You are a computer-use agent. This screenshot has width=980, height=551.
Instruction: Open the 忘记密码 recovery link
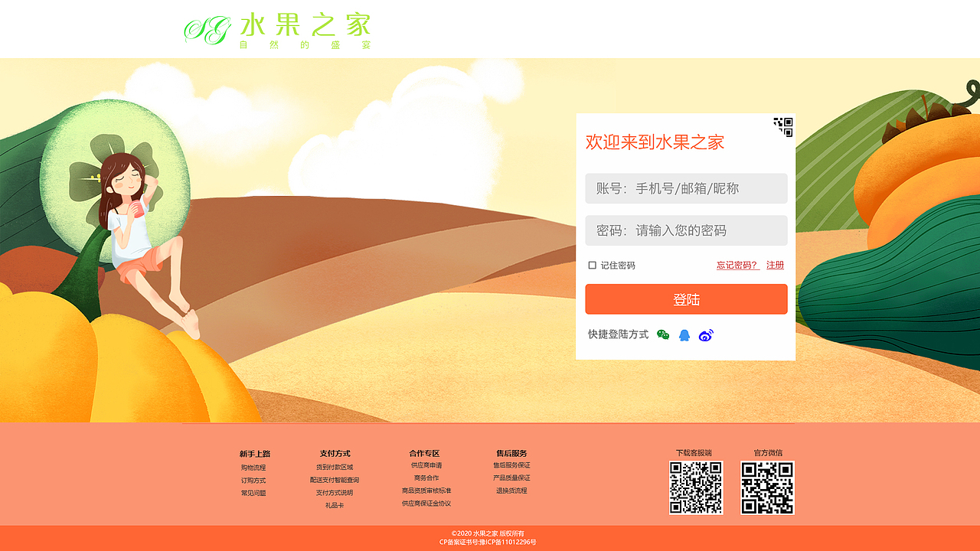[736, 265]
